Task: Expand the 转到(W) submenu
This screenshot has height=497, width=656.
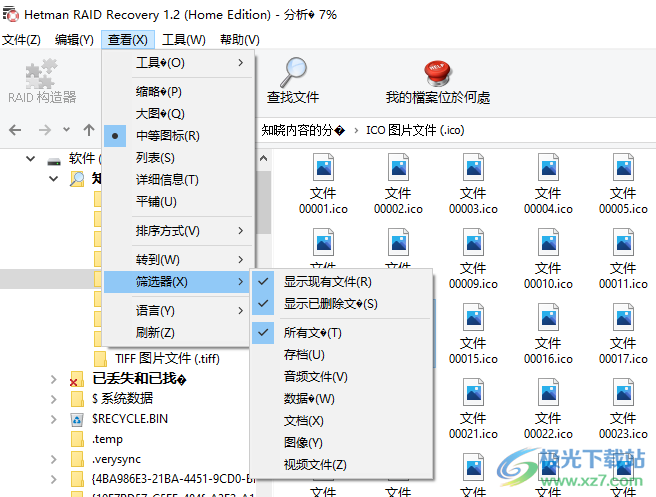Action: [178, 260]
